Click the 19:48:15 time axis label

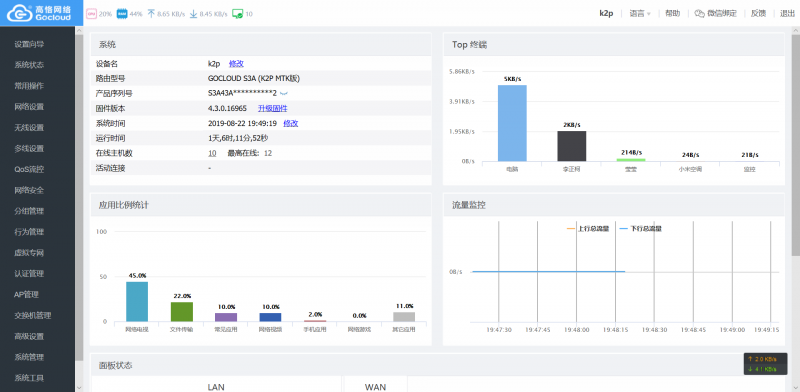616,330
